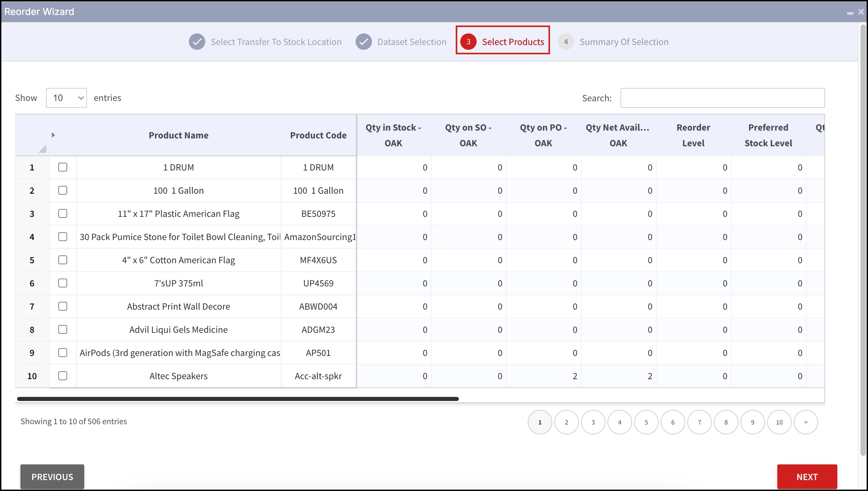The width and height of the screenshot is (868, 491).
Task: Click the red step 3 circle icon
Action: 468,42
